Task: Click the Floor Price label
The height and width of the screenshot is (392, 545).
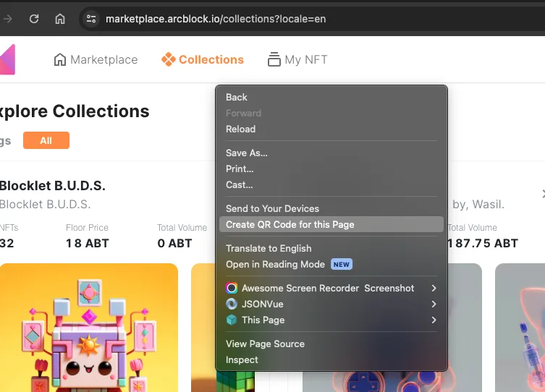Action: (x=87, y=228)
